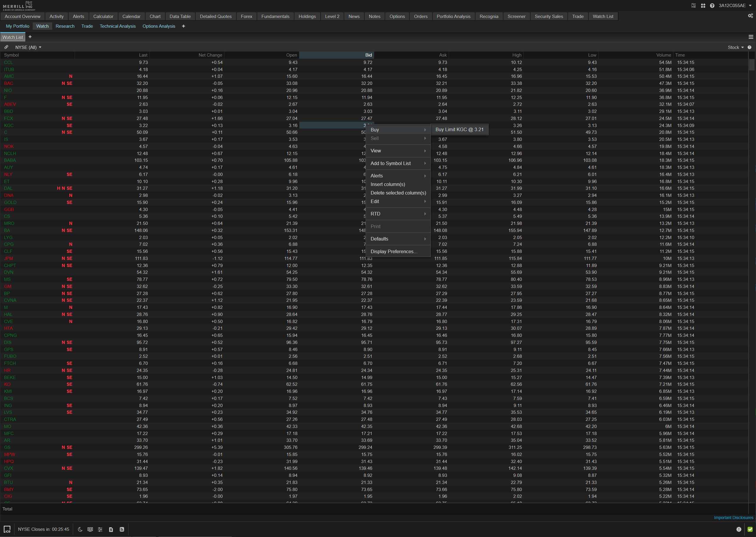Open the sliders settings icon in status bar
The image size is (756, 537).
click(100, 529)
